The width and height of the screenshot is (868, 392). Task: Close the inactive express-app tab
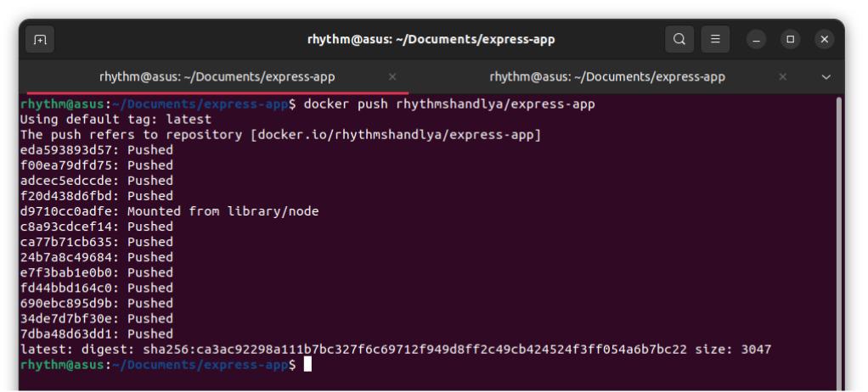[783, 76]
